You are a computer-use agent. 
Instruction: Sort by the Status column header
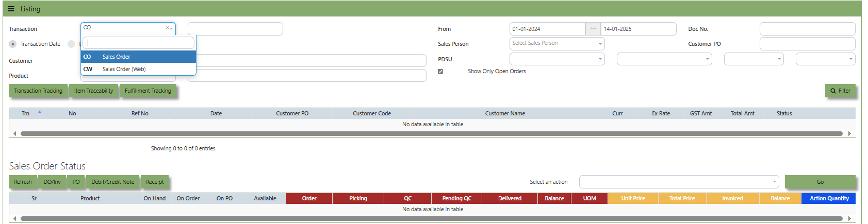click(784, 113)
